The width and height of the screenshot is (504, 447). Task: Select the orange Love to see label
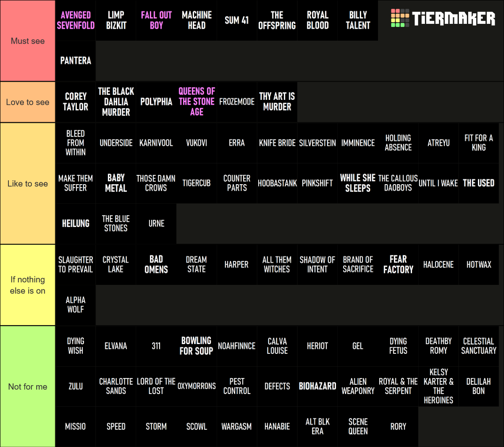pyautogui.click(x=28, y=102)
